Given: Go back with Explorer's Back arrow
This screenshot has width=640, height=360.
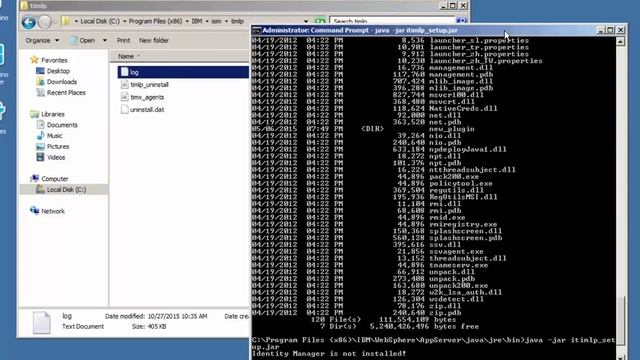Looking at the screenshot, I should pos(29,22).
